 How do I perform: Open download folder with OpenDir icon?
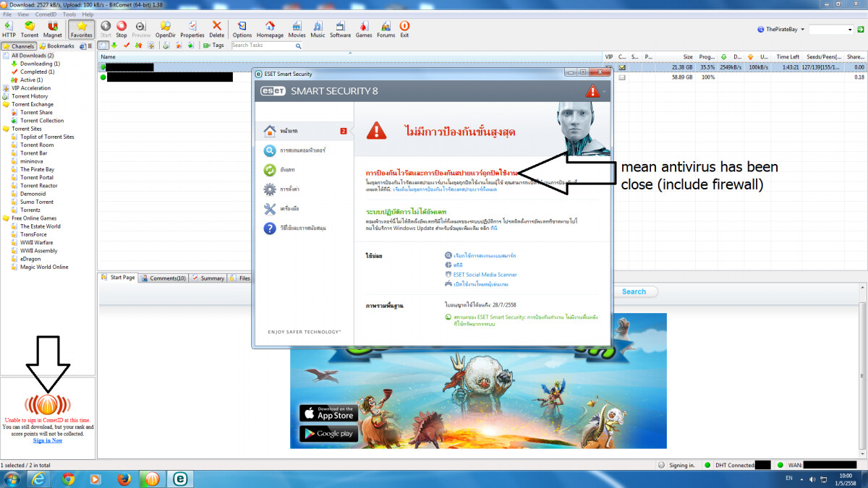[165, 29]
